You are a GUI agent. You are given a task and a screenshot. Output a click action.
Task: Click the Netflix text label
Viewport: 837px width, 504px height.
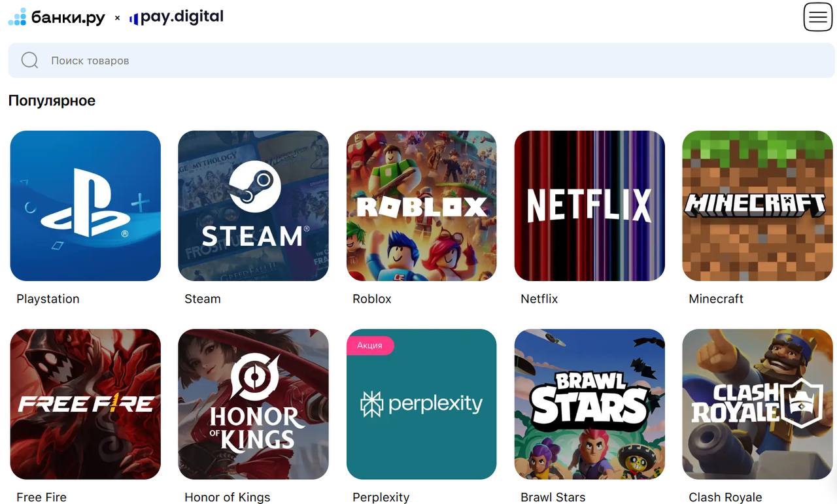pyautogui.click(x=539, y=299)
